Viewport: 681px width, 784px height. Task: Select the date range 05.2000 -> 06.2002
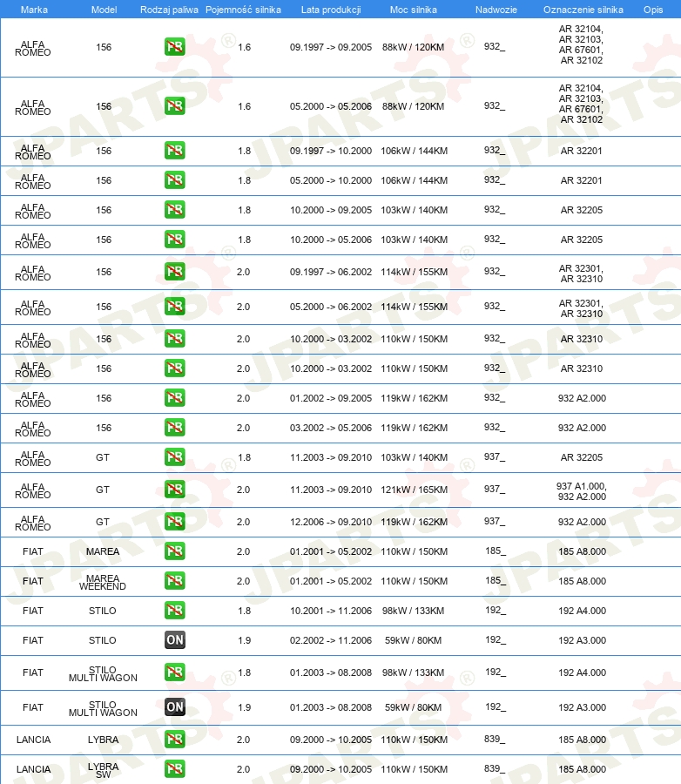click(331, 307)
